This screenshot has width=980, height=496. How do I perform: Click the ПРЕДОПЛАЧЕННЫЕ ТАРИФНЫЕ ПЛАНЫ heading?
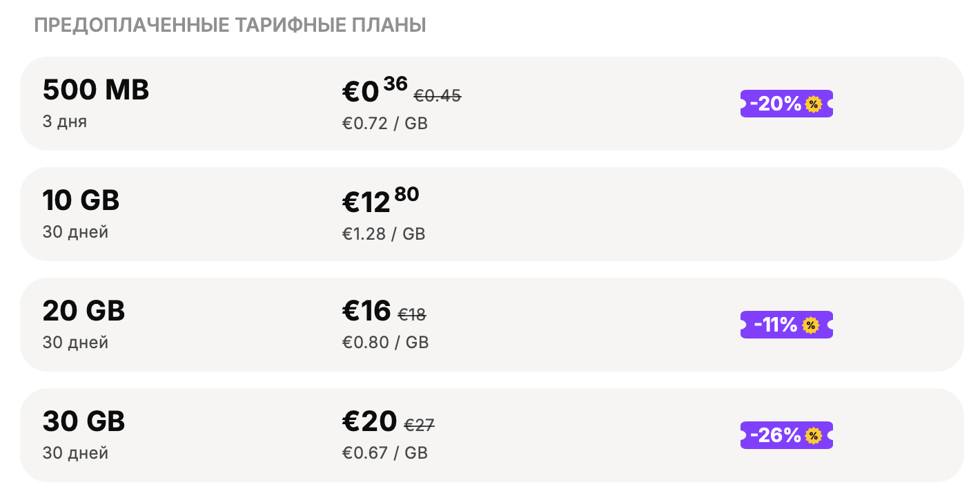tap(230, 26)
